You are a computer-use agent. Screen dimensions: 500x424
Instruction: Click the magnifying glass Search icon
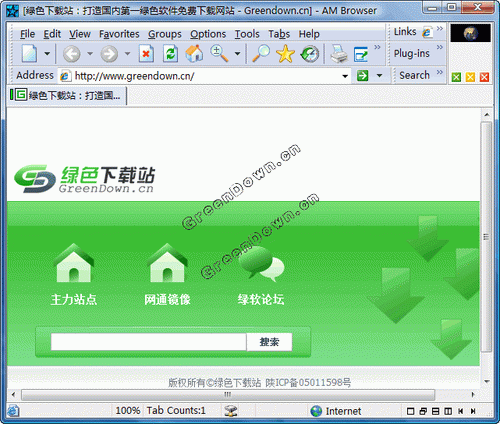261,53
